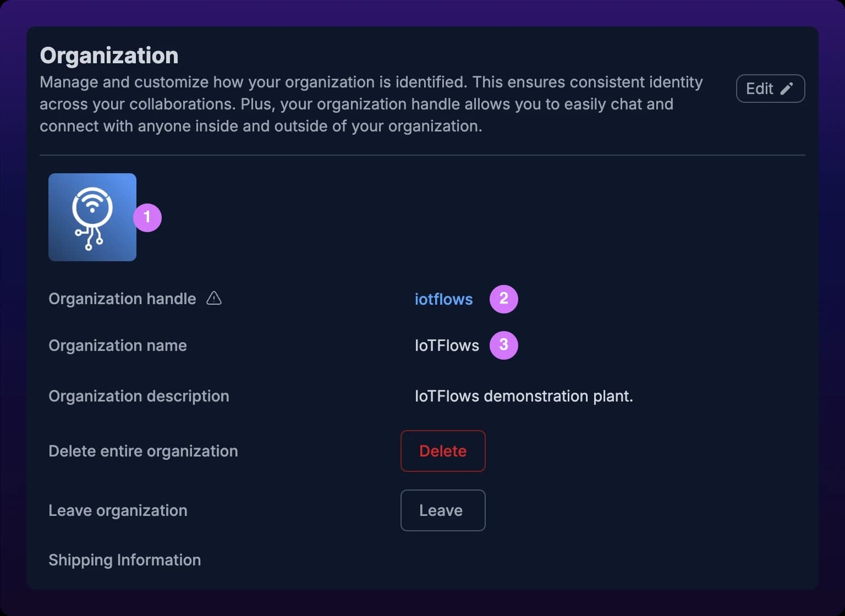This screenshot has height=616, width=845.
Task: Click the 'Organization handle' label
Action: [122, 299]
